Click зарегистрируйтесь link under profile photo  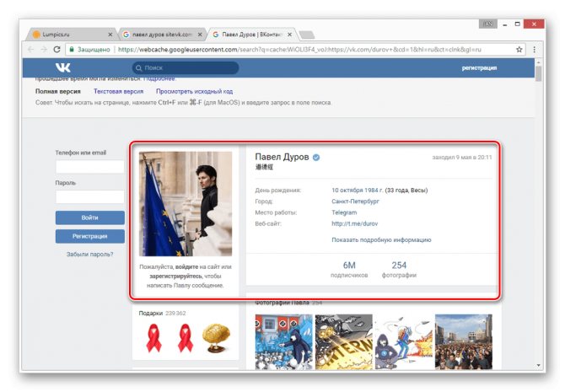coord(175,277)
